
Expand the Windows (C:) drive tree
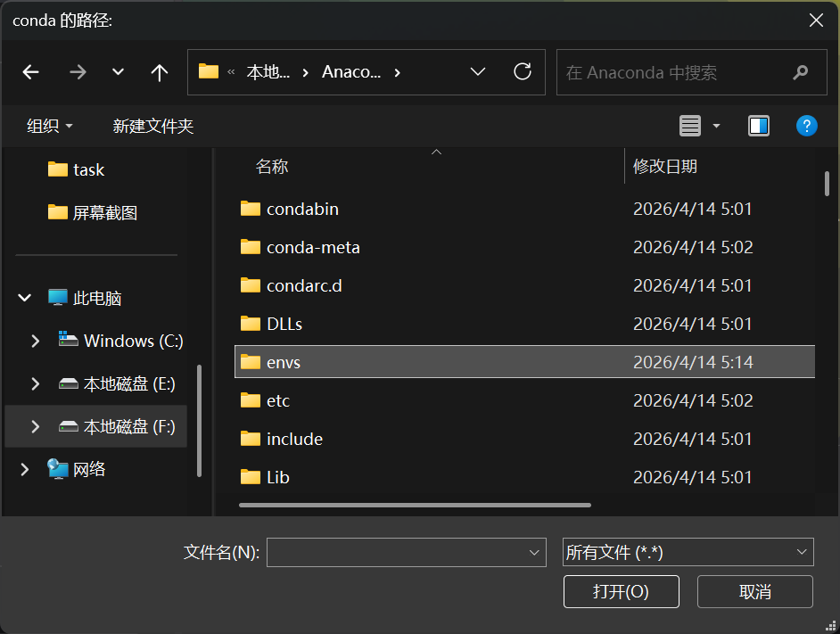click(x=36, y=341)
